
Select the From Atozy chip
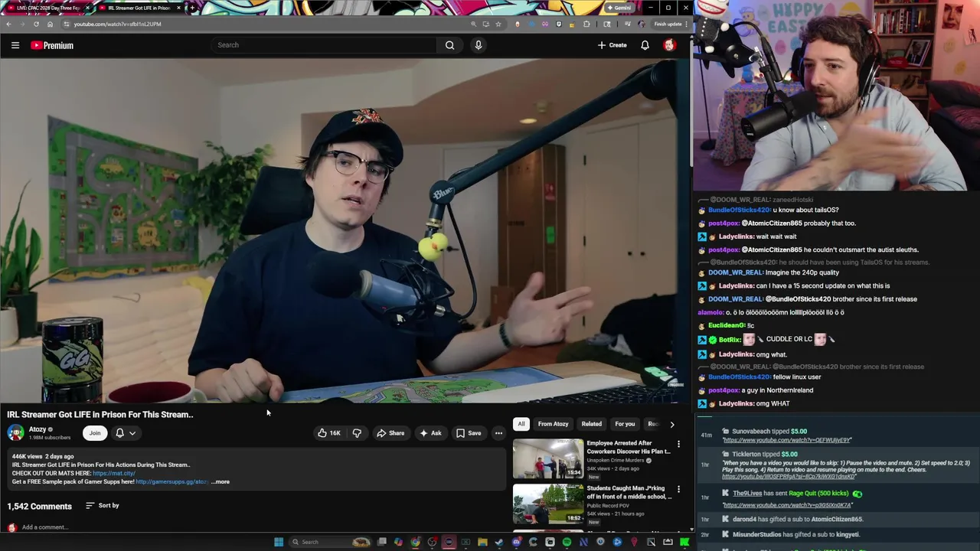pyautogui.click(x=553, y=424)
